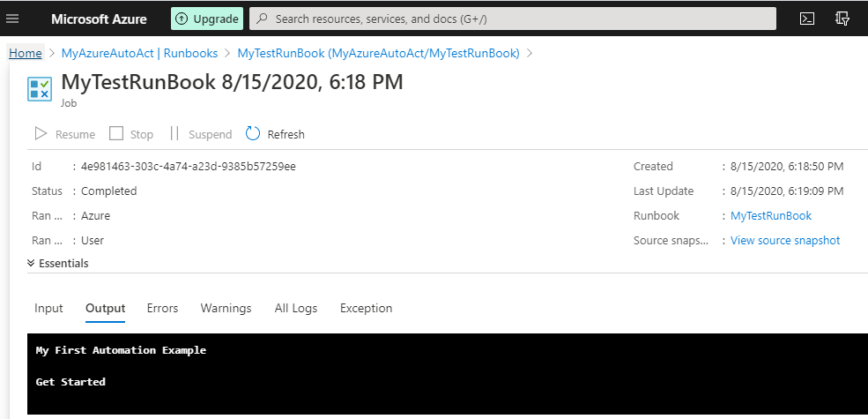This screenshot has width=868, height=419.
Task: Open MyAzureAutoAct | Runbooks breadcrumb
Action: (x=139, y=53)
